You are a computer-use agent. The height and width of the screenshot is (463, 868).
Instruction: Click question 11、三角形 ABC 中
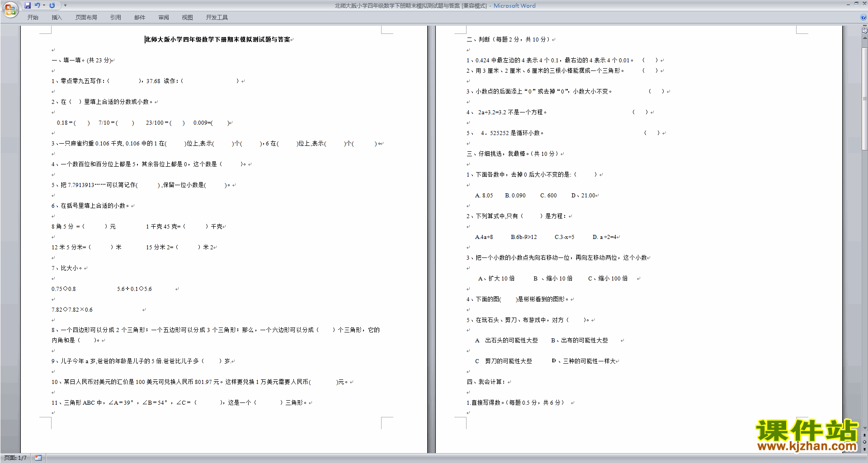(179, 403)
